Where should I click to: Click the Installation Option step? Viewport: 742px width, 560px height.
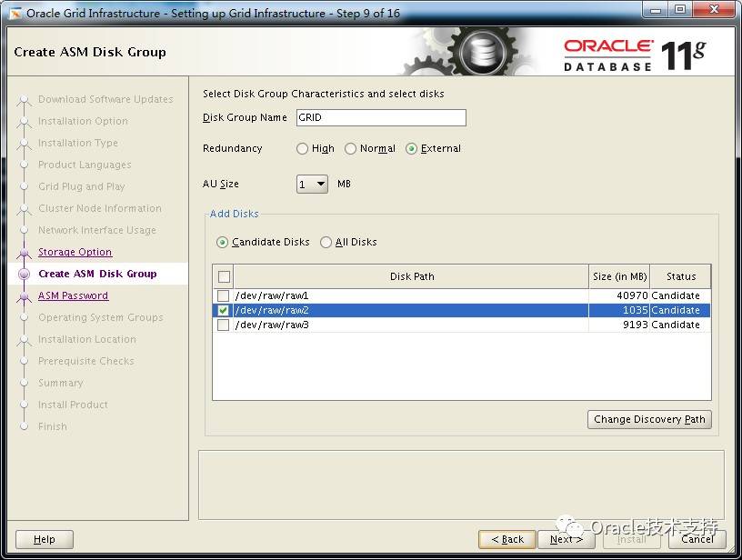84,122
